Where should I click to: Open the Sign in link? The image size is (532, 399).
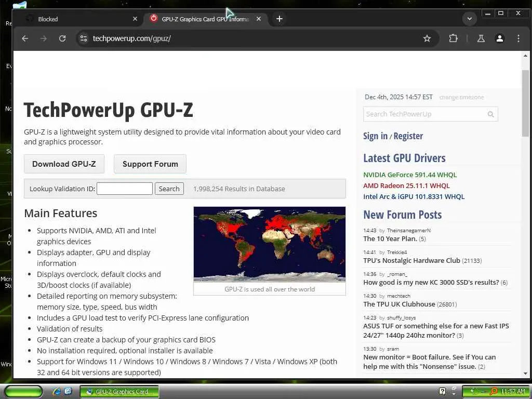pyautogui.click(x=375, y=136)
